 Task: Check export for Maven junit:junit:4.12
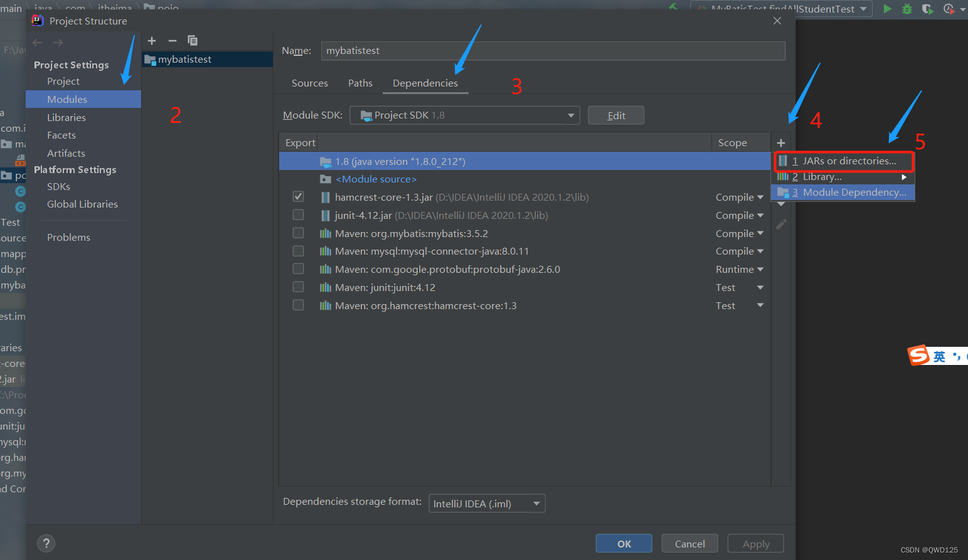(x=299, y=287)
